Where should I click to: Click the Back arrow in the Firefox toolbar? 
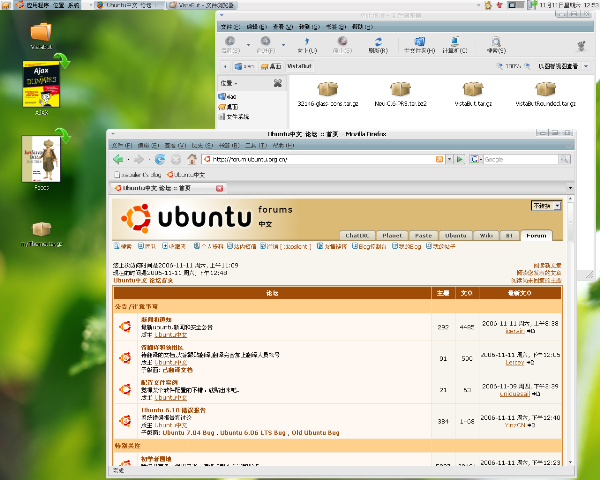[118, 159]
